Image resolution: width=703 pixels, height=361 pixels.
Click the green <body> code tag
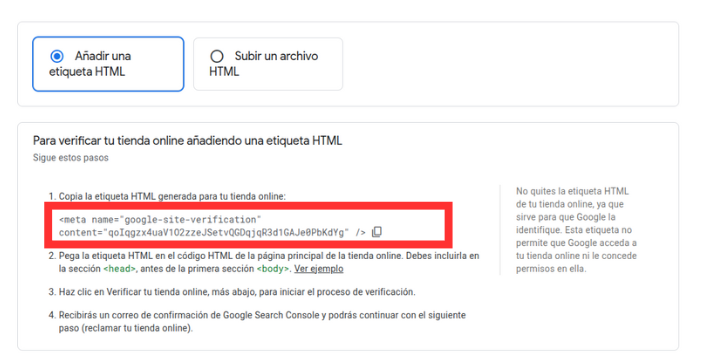point(273,269)
